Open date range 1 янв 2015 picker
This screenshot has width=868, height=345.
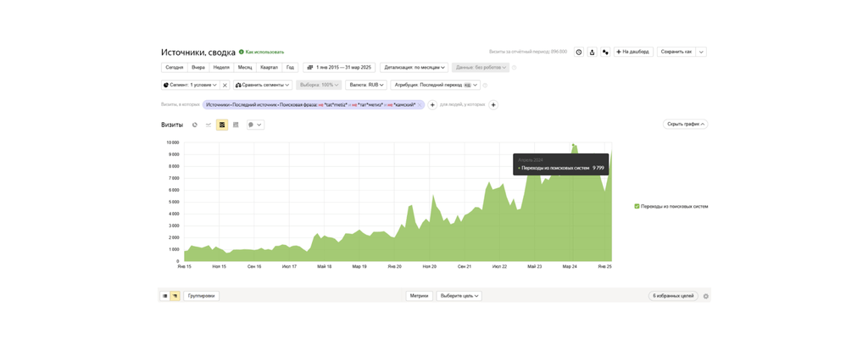point(339,68)
